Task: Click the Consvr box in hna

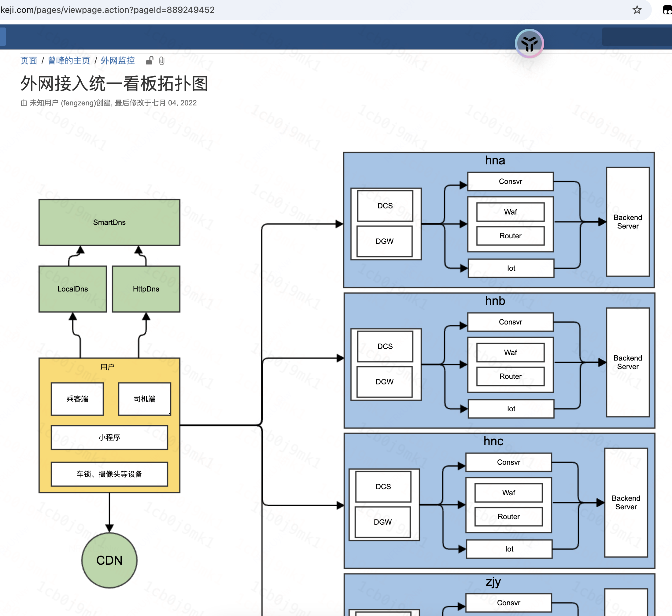Action: [511, 181]
